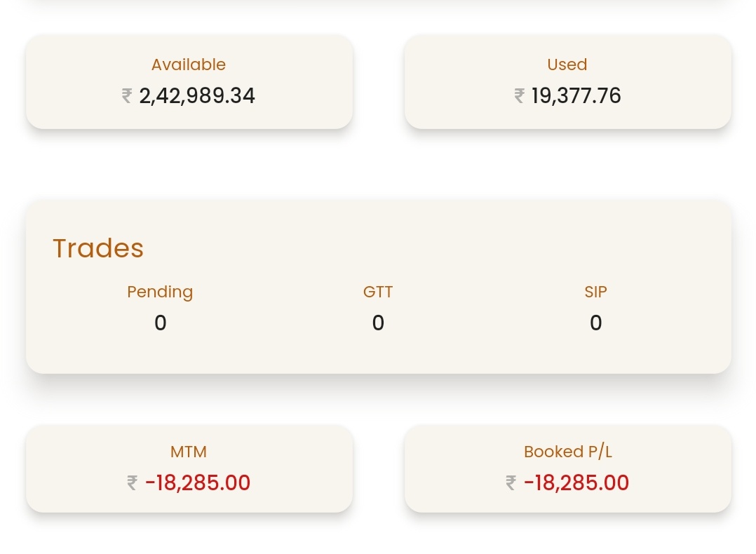The image size is (756, 554).
Task: Click the rupee icon in Booked P/L card
Action: (511, 482)
